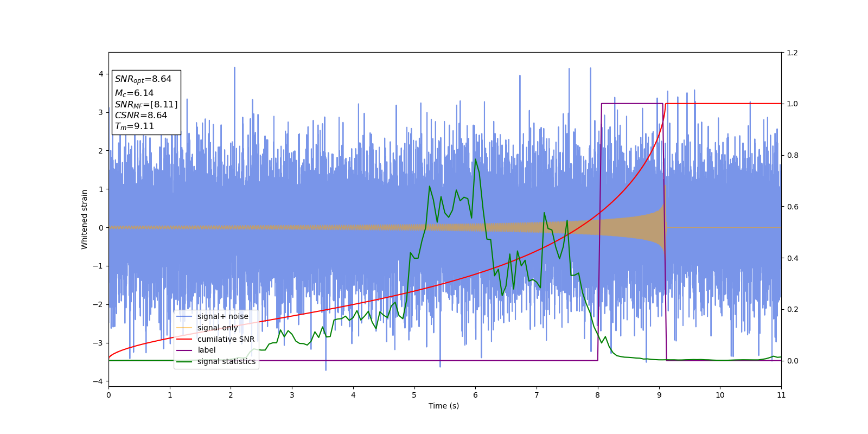The width and height of the screenshot is (868, 434).
Task: Click the red cumulative SNR plateau at 1.0
Action: coord(723,104)
